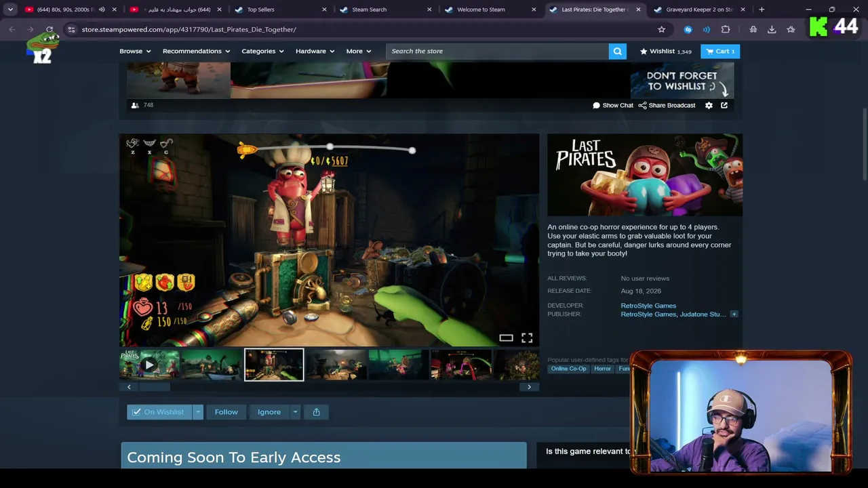
Task: Select the pink elastic arm screenshot thumbnail
Action: click(x=461, y=365)
